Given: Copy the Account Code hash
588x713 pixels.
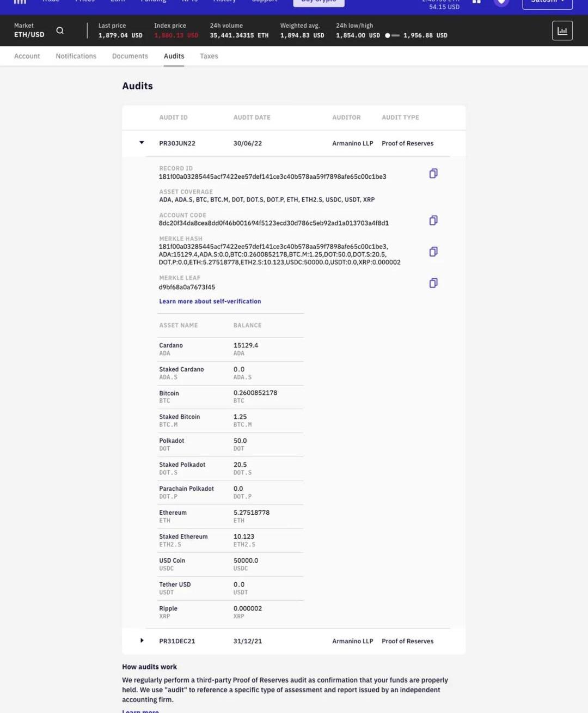Looking at the screenshot, I should (x=433, y=220).
